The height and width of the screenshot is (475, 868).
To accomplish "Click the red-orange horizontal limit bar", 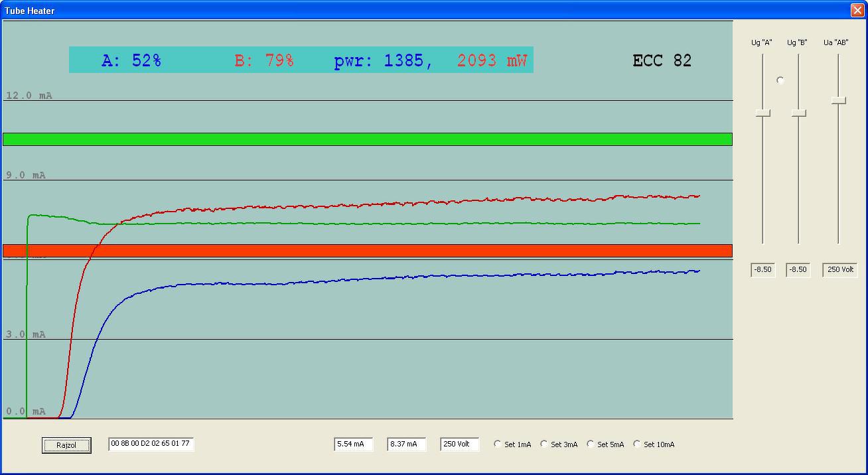I will point(368,251).
